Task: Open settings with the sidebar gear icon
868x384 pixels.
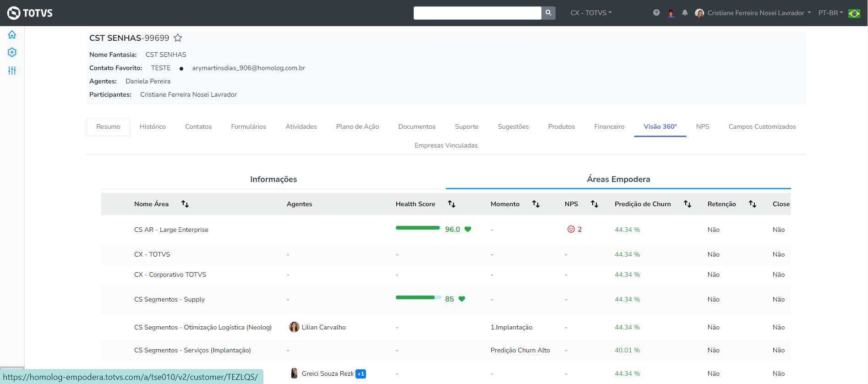Action: 12,52
